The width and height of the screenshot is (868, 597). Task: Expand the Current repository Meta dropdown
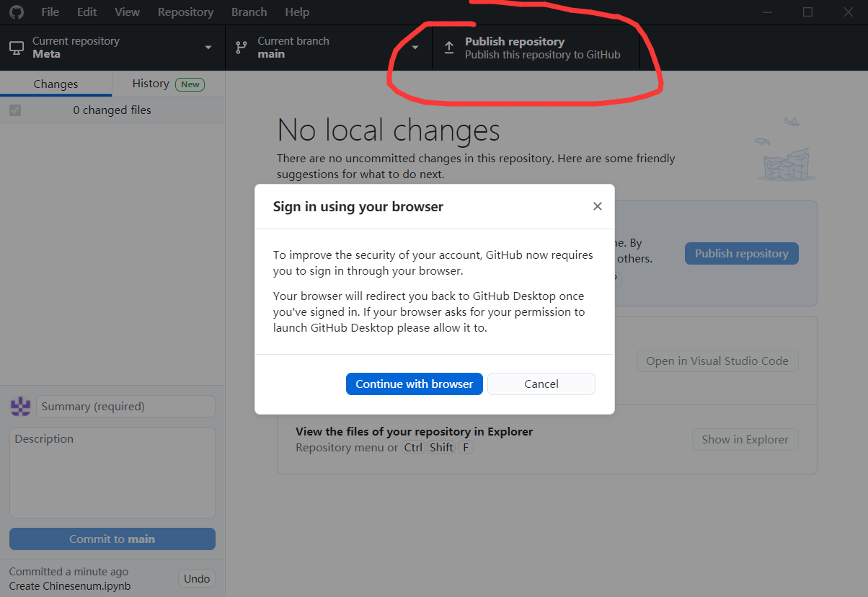point(112,48)
